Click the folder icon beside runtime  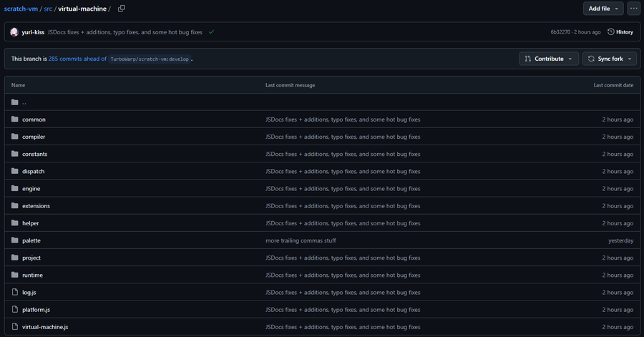[15, 275]
